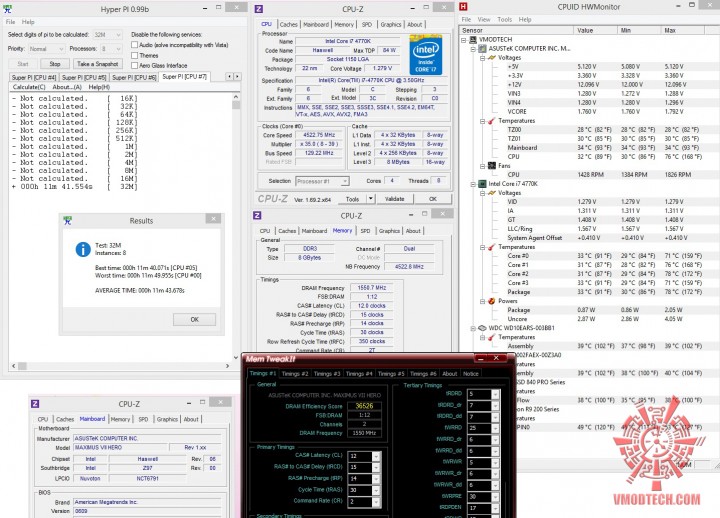Toggle Audio incompatibility with Vista checkbox
This screenshot has height=518, width=720.
tap(135, 45)
